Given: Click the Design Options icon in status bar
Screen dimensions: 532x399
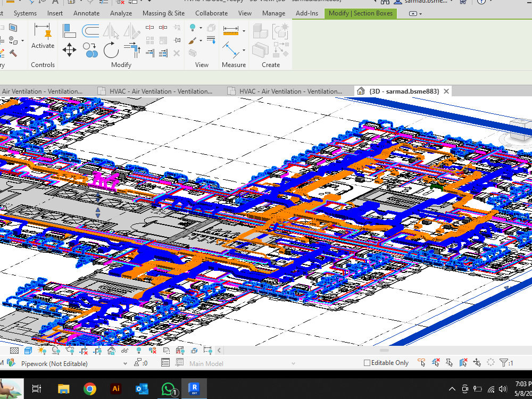Looking at the screenshot, I should [165, 363].
